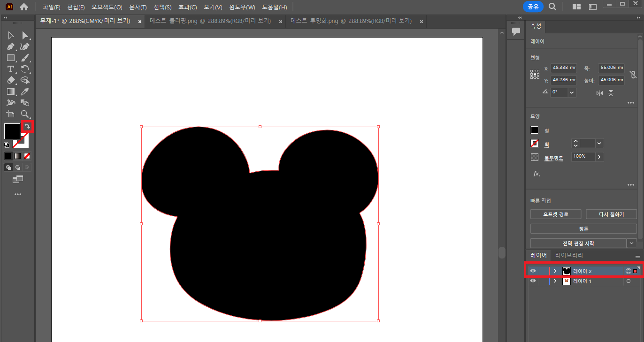Enable Draw Behind mode
644x342 pixels.
17,167
